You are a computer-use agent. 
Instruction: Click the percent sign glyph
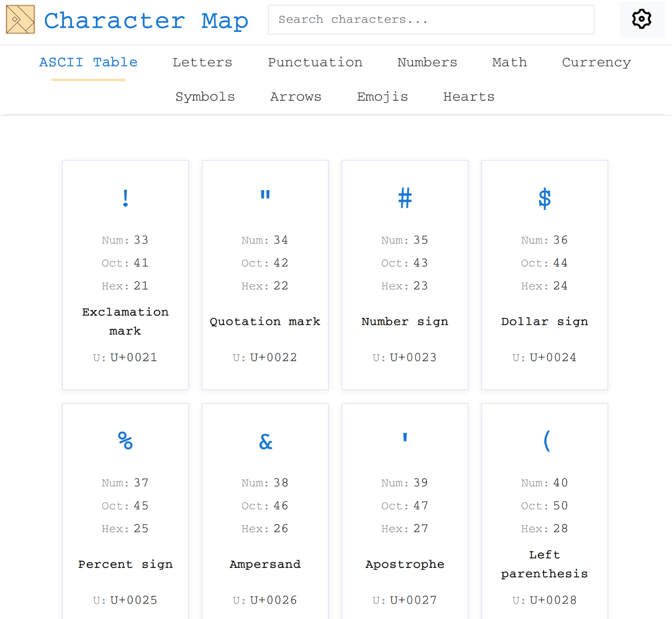tap(126, 441)
